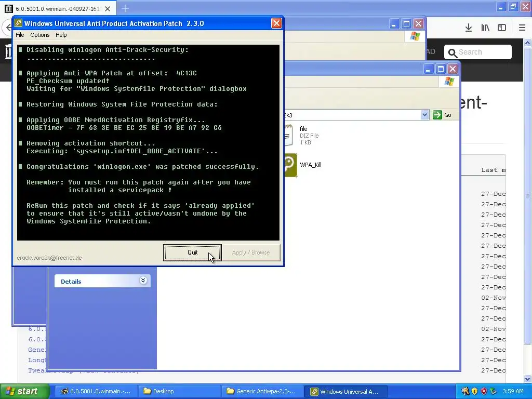
Task: Minimize the browser window
Action: click(501, 6)
